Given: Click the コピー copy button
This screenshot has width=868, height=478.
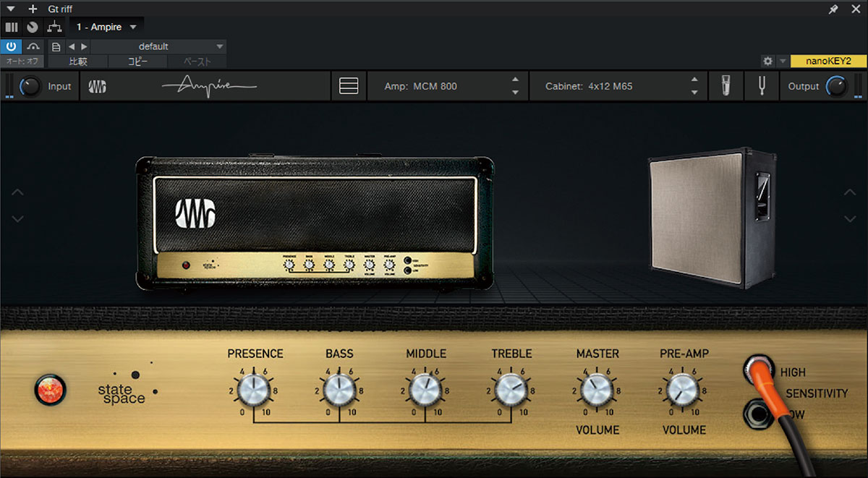Looking at the screenshot, I should click(137, 61).
